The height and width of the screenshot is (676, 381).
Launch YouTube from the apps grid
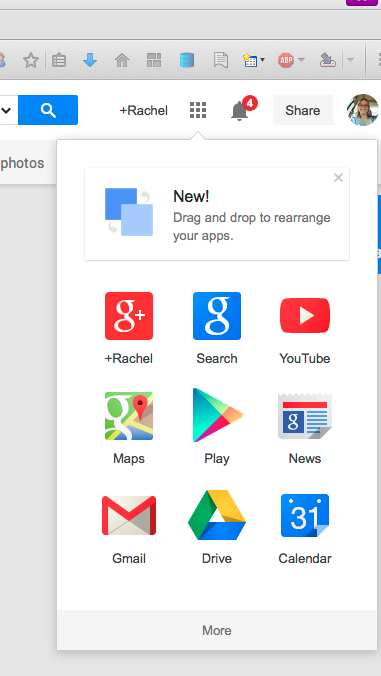[305, 316]
